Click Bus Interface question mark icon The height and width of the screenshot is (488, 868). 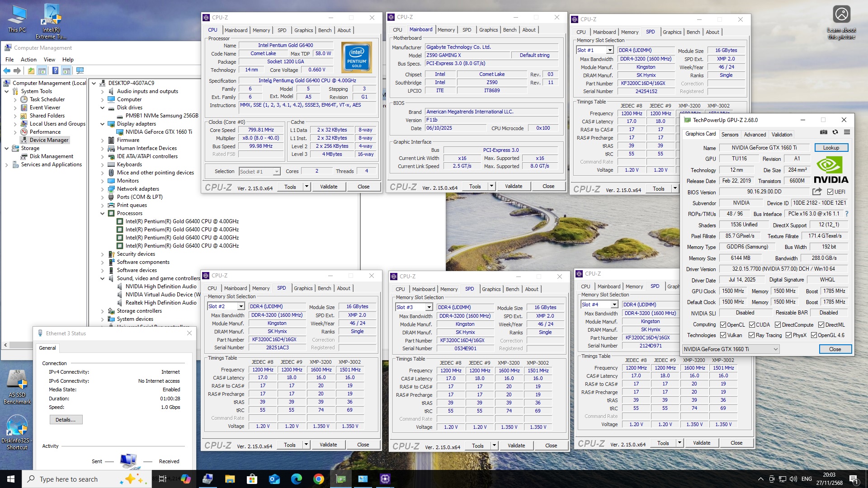(x=847, y=214)
